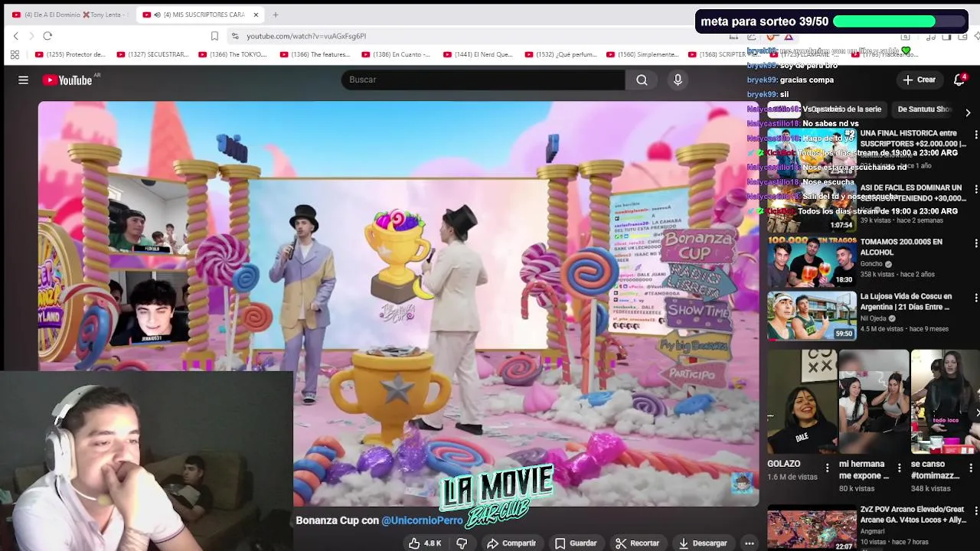The image size is (980, 551).
Task: Open 'UNA FINAL HISTORICA entre SUSCRIPTORES' video
Action: 913,139
